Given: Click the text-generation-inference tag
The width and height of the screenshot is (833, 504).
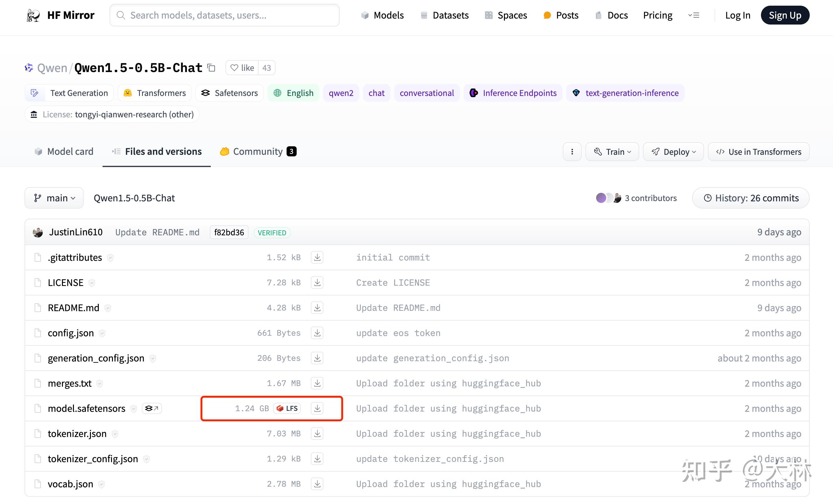Looking at the screenshot, I should 625,93.
